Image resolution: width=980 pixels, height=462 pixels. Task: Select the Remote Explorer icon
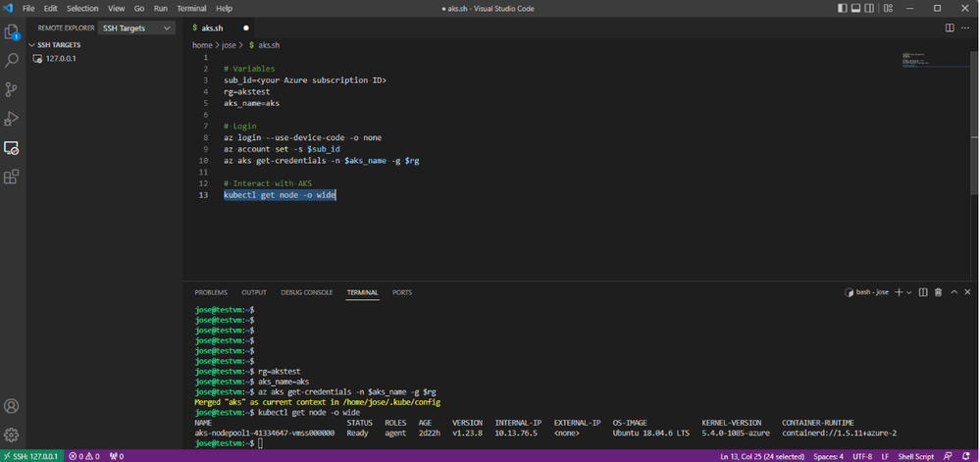(11, 148)
